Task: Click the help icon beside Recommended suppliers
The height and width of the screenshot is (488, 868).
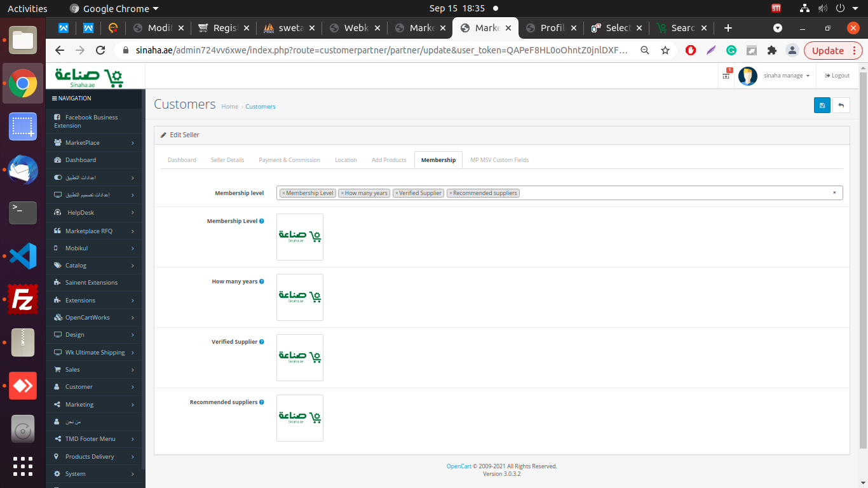Action: coord(262,402)
